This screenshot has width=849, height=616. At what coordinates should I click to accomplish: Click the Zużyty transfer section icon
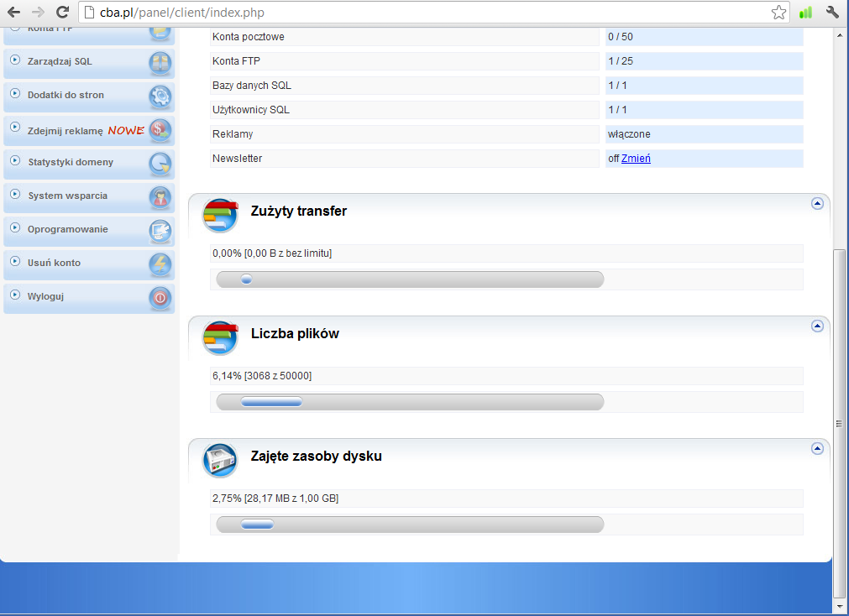coord(220,216)
